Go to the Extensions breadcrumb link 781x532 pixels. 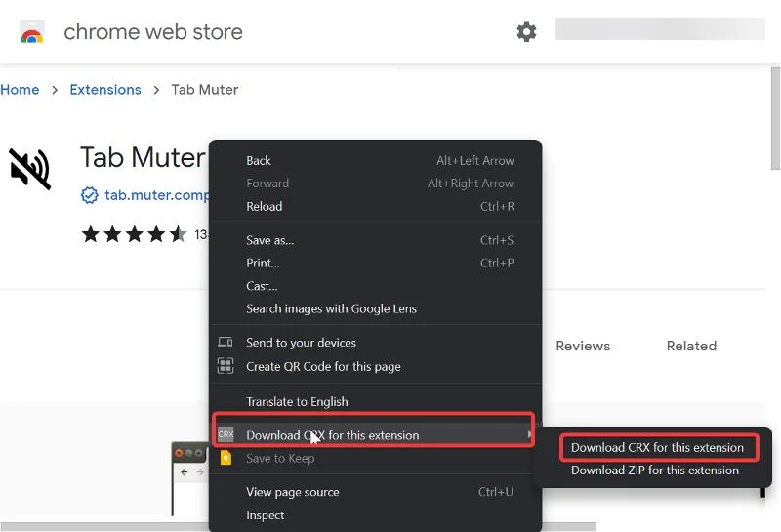point(105,90)
